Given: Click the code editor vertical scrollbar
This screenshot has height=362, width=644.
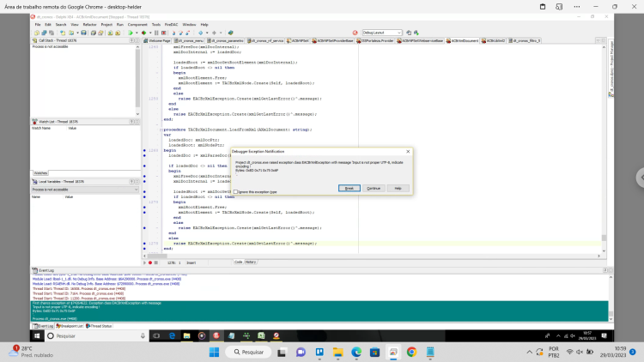Looking at the screenshot, I should [604, 149].
